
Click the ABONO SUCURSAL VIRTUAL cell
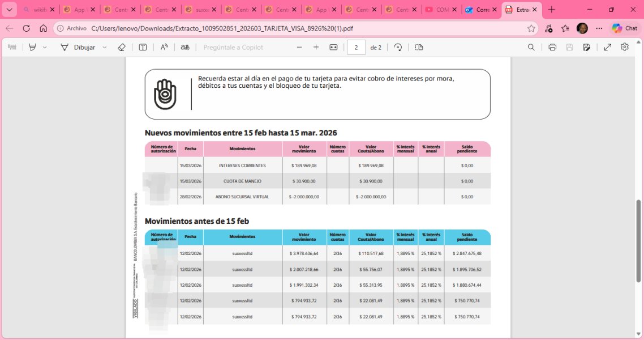tap(242, 197)
